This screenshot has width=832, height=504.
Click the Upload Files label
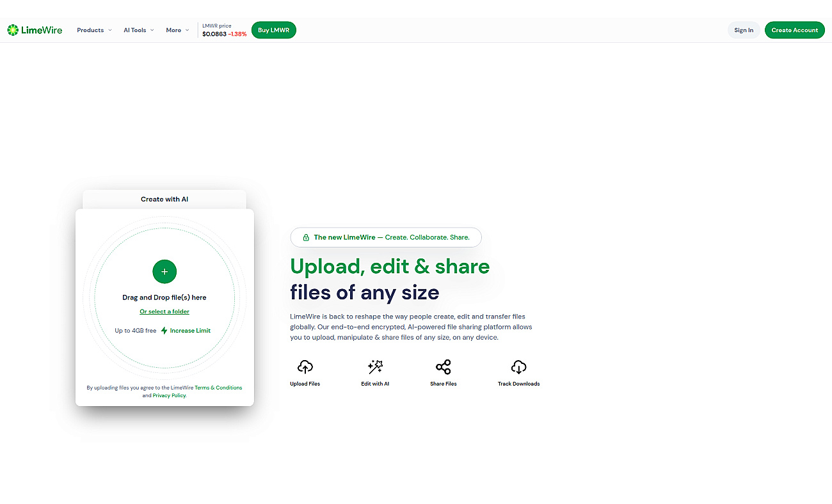click(x=305, y=384)
